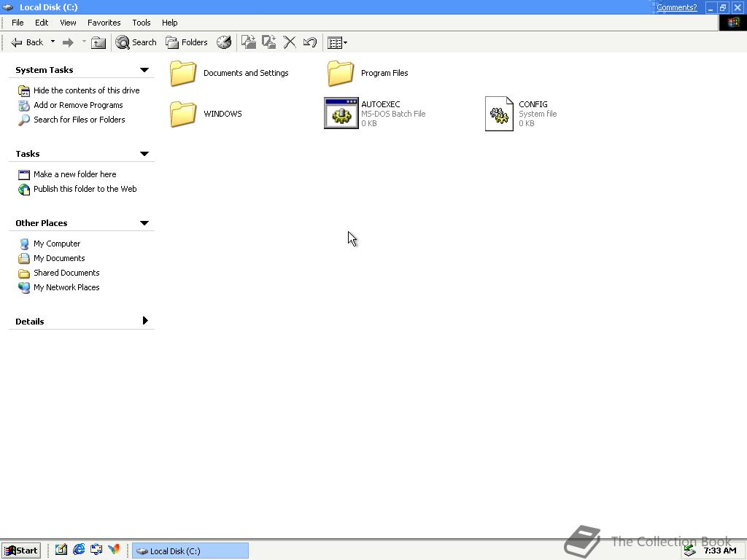Click the globe icon beside Publish this folder
747x560 pixels.
click(x=24, y=189)
